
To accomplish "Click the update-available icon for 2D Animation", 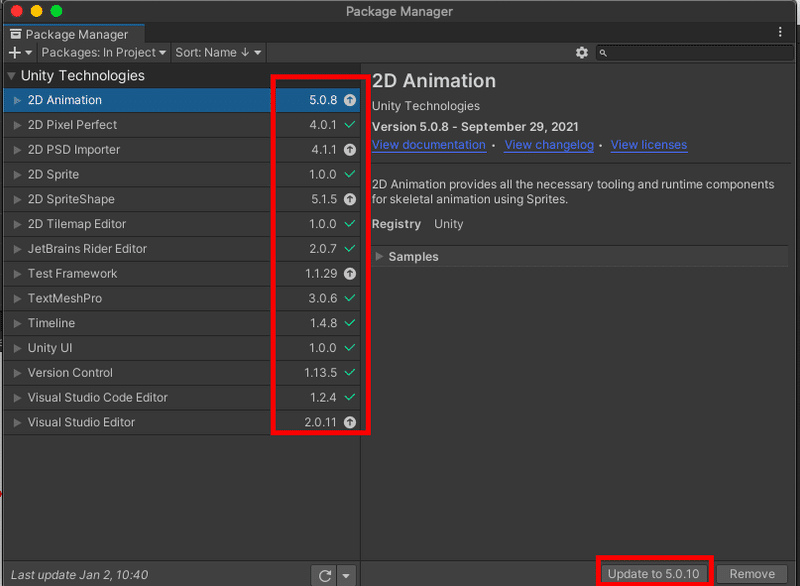I will (x=349, y=100).
